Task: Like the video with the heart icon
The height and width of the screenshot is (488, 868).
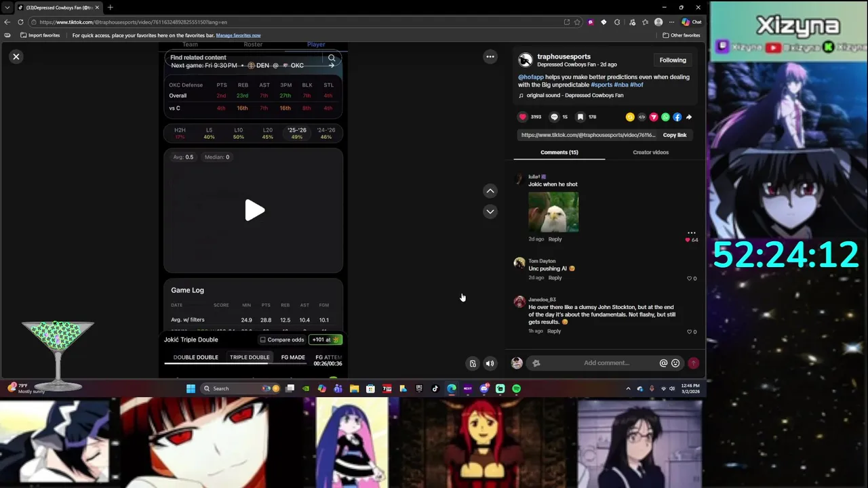Action: click(x=523, y=117)
